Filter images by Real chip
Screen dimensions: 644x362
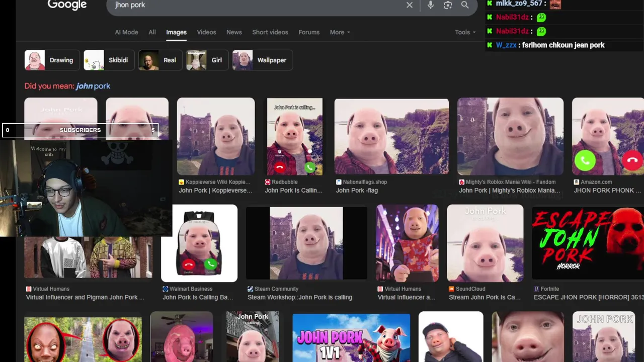coord(160,60)
